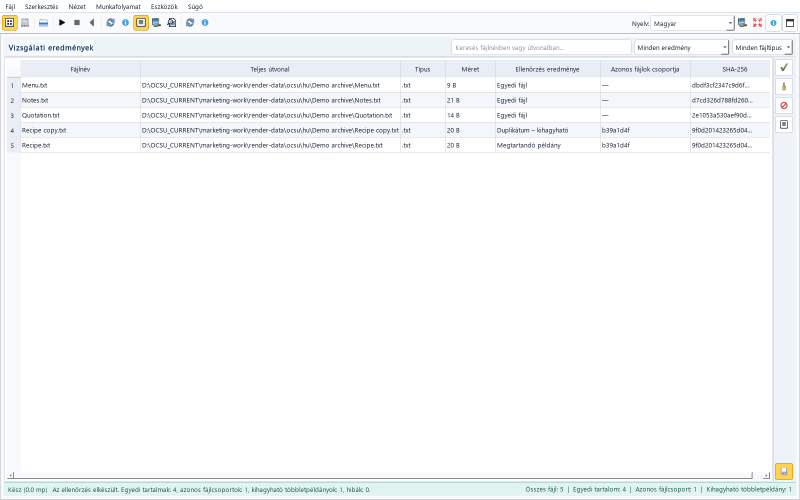Open the Fájl menu

click(10, 7)
